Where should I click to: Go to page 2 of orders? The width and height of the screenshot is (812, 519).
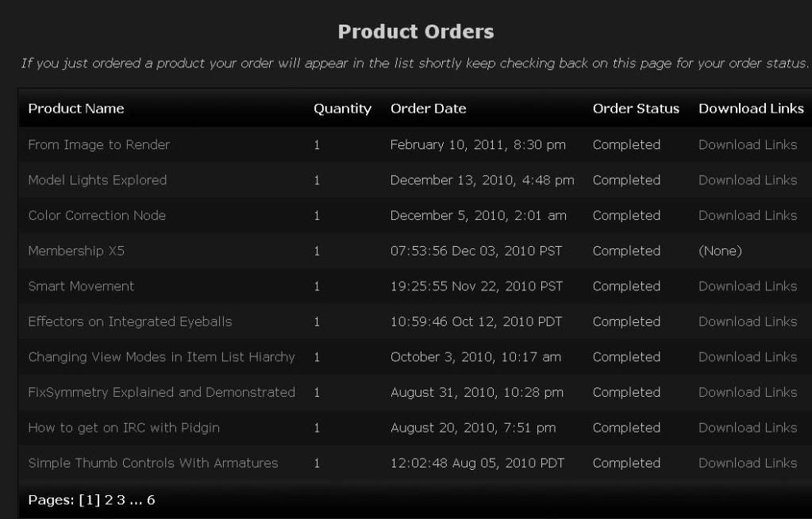coord(108,501)
